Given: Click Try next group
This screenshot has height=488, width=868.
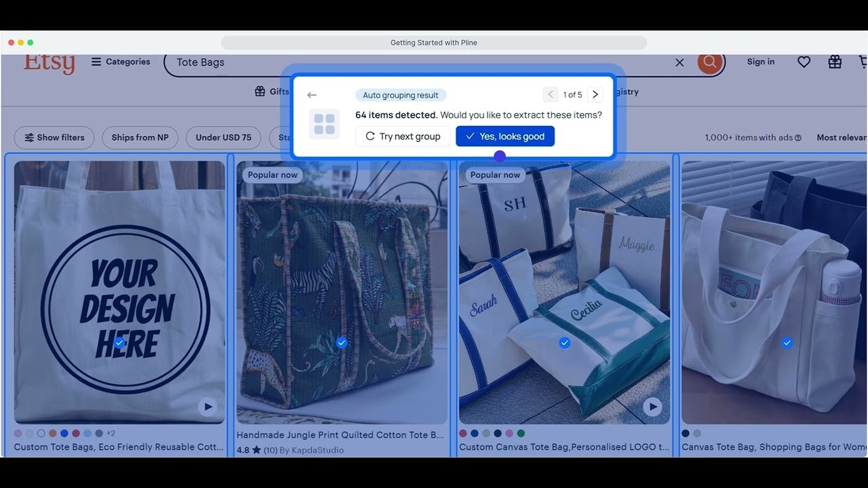Looking at the screenshot, I should [403, 136].
